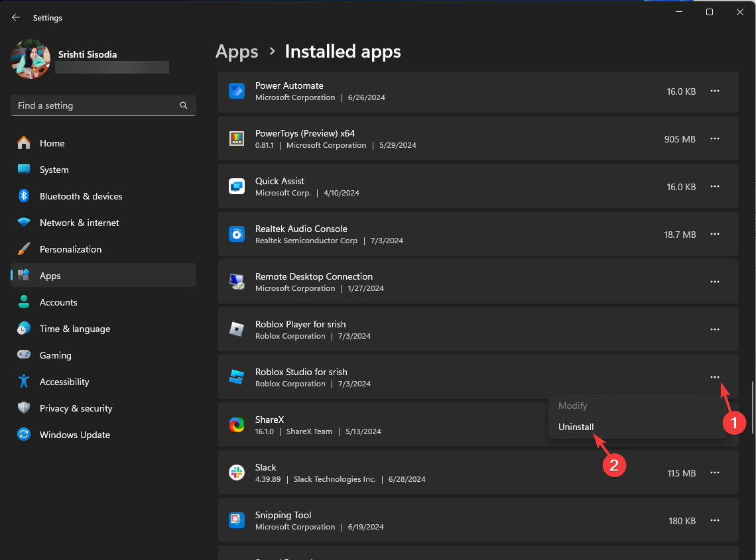Open more options for Power Automate
Screen dimensions: 756x560
click(x=714, y=91)
